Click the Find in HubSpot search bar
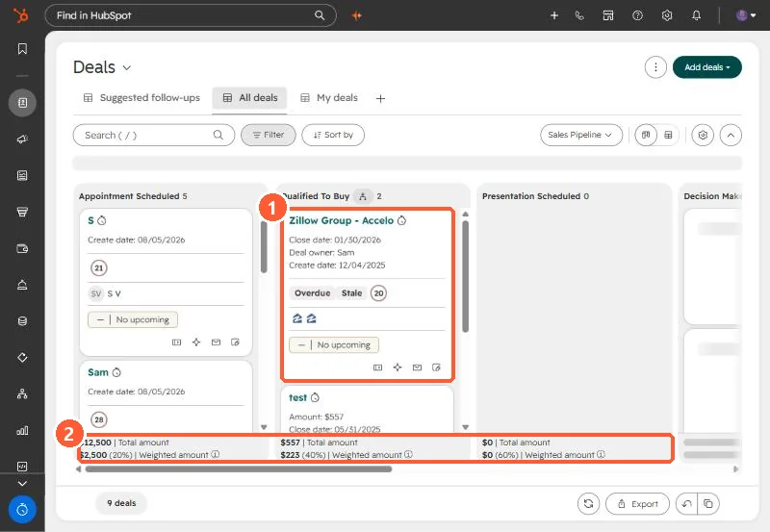This screenshot has width=770, height=532. click(x=191, y=15)
